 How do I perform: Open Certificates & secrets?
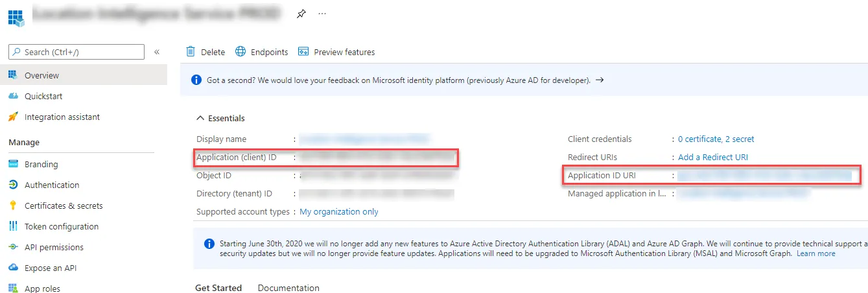tap(64, 205)
